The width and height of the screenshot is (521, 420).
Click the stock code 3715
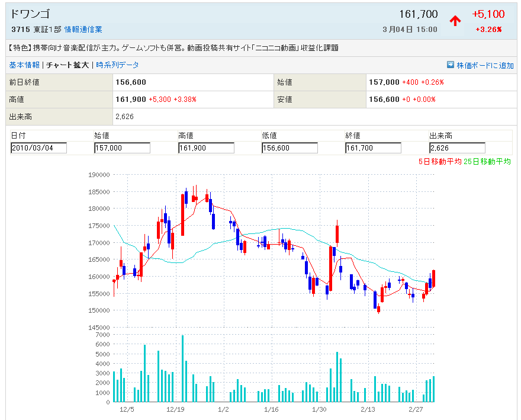(x=21, y=30)
